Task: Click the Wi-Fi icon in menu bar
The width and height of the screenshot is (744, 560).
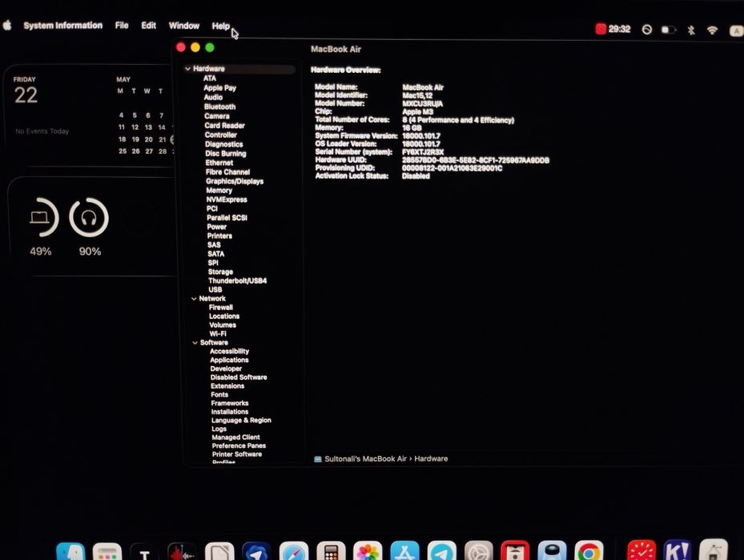Action: [712, 30]
